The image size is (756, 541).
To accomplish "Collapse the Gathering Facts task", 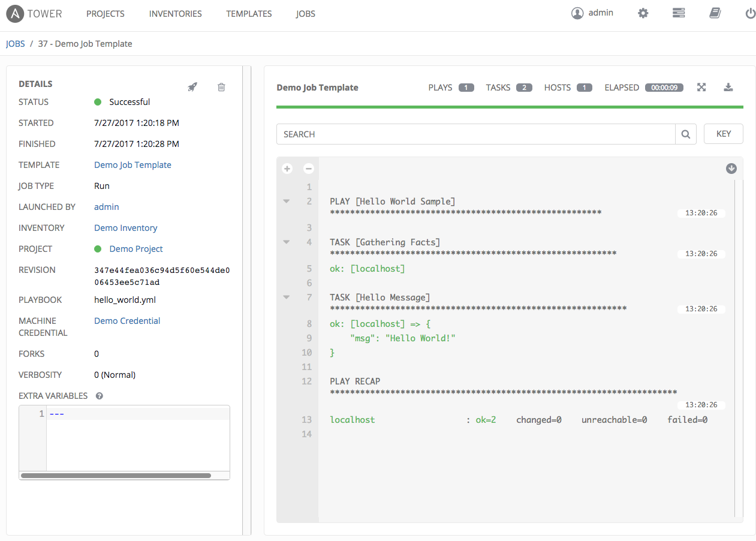I will [x=287, y=242].
